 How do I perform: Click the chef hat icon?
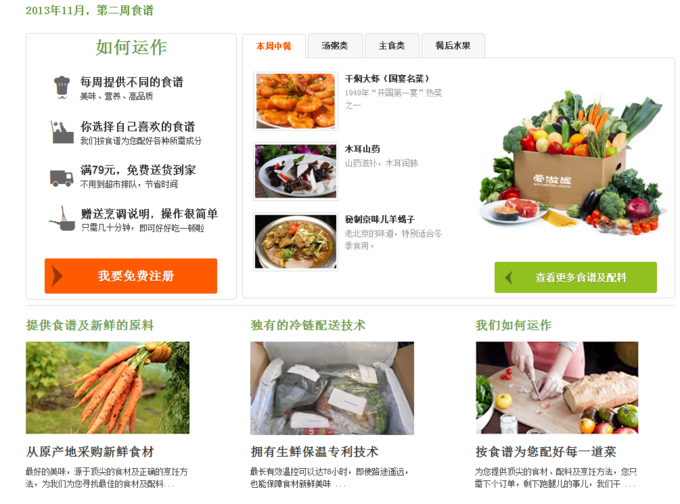pyautogui.click(x=62, y=87)
